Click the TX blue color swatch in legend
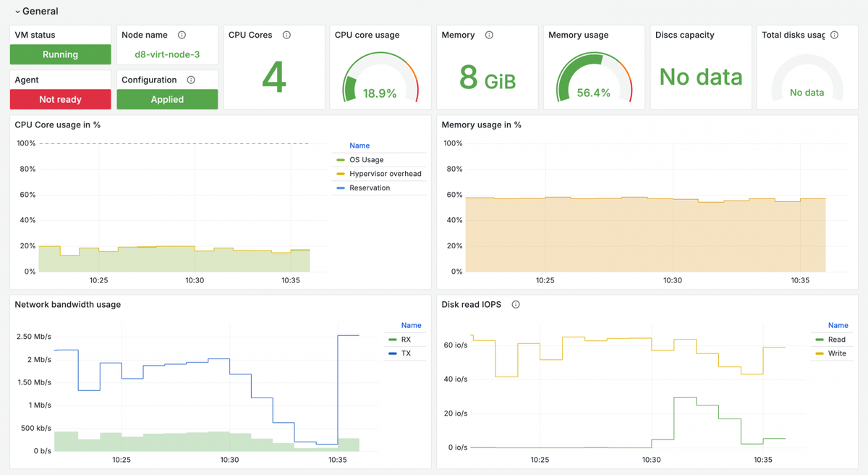The width and height of the screenshot is (868, 475). click(x=393, y=353)
